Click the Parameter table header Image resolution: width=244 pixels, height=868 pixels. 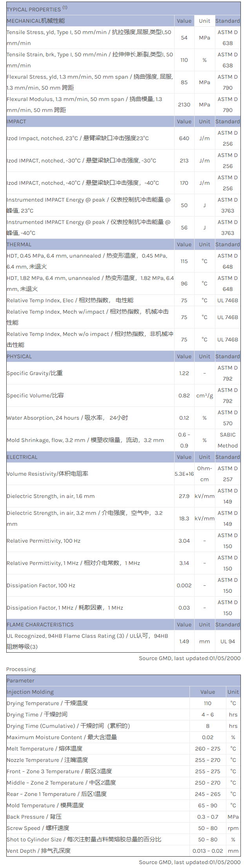20,680
